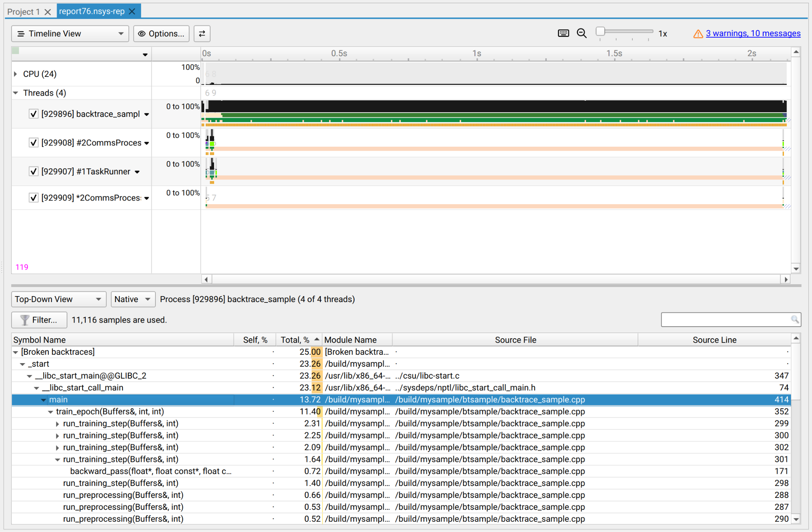The image size is (812, 532).
Task: Click the swap arrows toolbar icon
Action: click(202, 34)
